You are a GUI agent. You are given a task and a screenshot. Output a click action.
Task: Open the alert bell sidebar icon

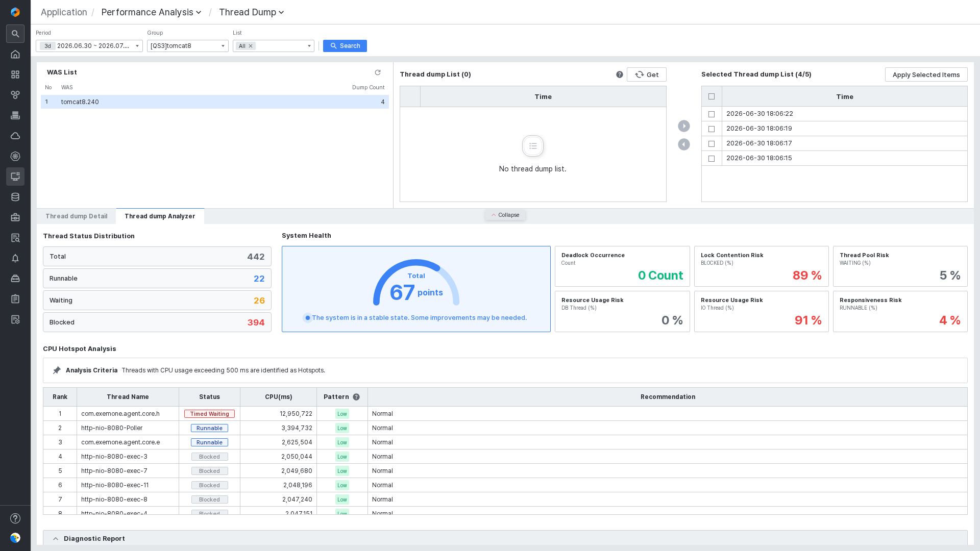pyautogui.click(x=15, y=258)
